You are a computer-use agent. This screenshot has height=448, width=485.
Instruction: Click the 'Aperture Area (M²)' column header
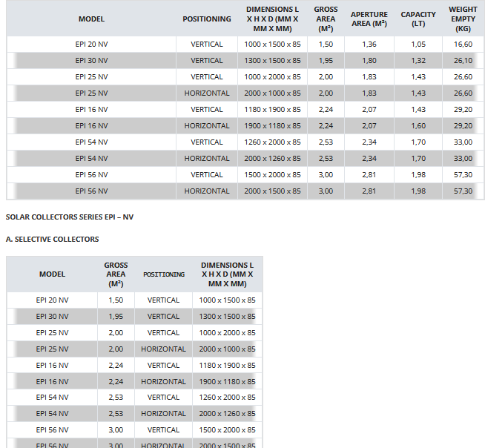[x=369, y=19]
